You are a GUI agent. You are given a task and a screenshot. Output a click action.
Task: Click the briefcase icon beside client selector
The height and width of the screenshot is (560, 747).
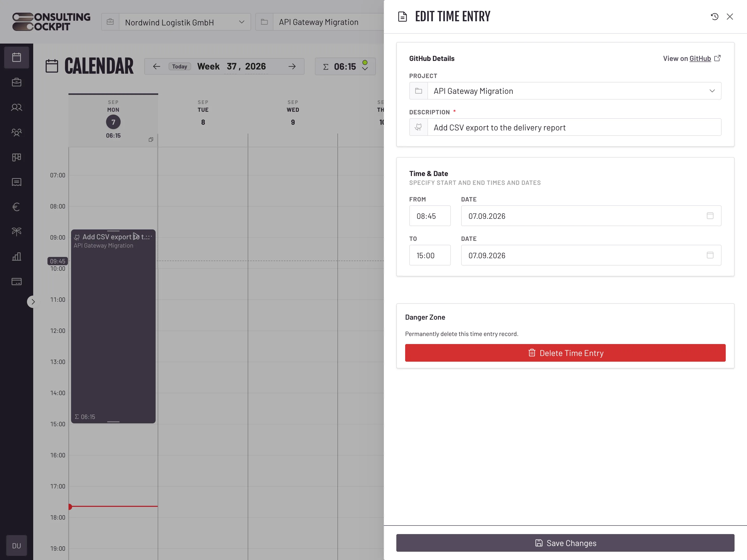[x=110, y=22]
